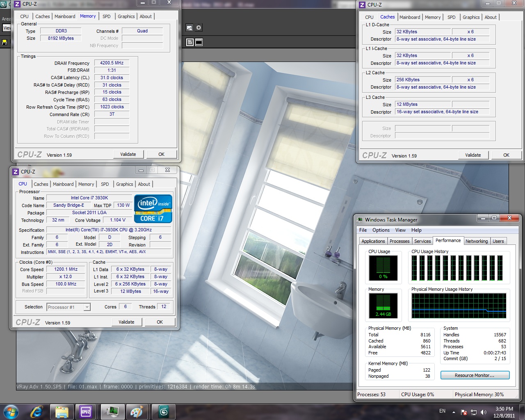Open Windows Explorer folder taskbar icon
The image size is (525, 420).
[62, 411]
